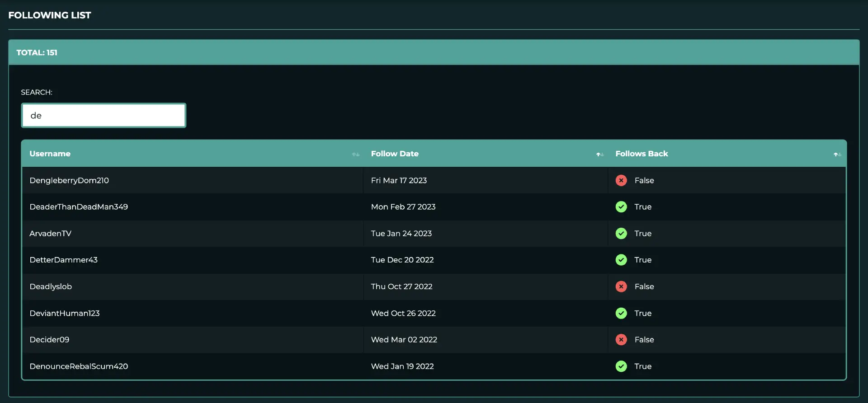Click follow date Fri Mar 17 2023
Image resolution: width=868 pixels, height=403 pixels.
click(x=399, y=180)
